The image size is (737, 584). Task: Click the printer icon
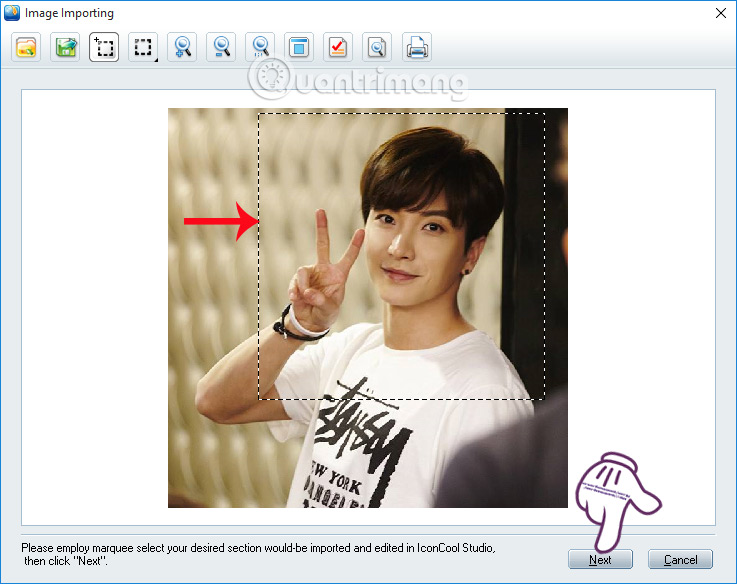pos(417,47)
